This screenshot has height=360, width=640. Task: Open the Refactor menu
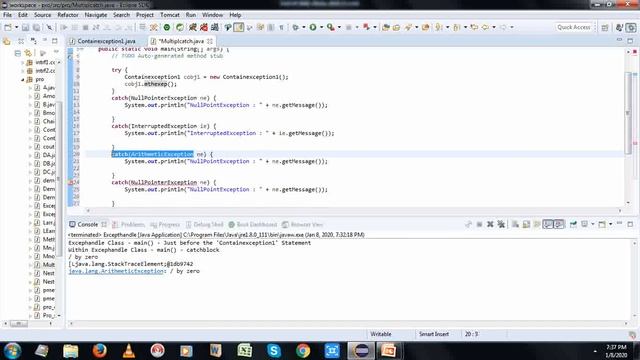tap(68, 15)
